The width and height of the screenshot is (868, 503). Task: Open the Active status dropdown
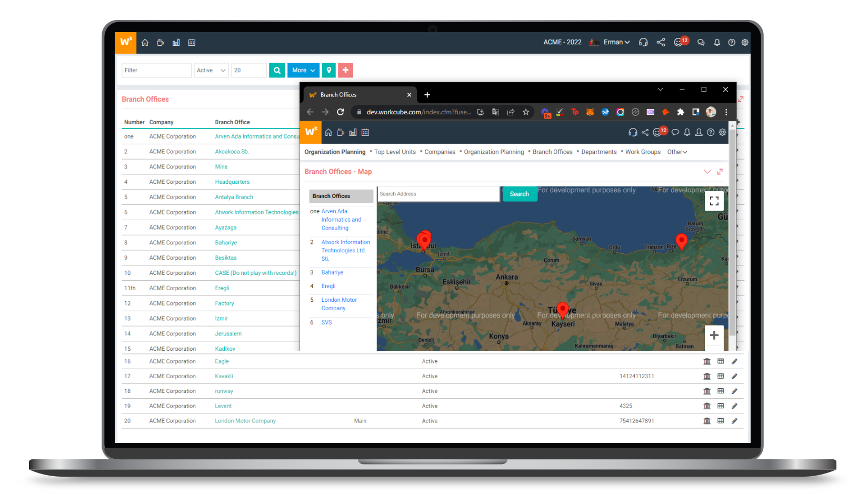(x=212, y=70)
